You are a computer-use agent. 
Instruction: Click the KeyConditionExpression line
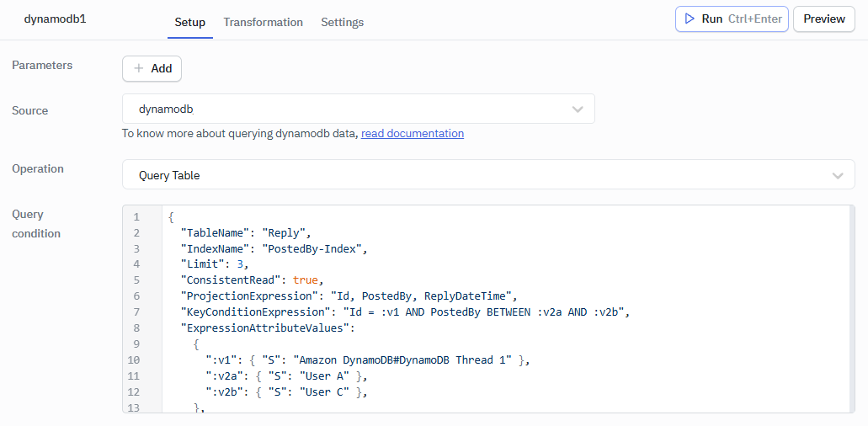404,312
